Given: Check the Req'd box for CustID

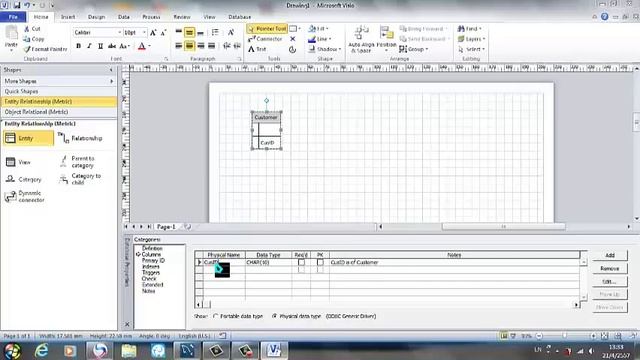Looking at the screenshot, I should [301, 262].
